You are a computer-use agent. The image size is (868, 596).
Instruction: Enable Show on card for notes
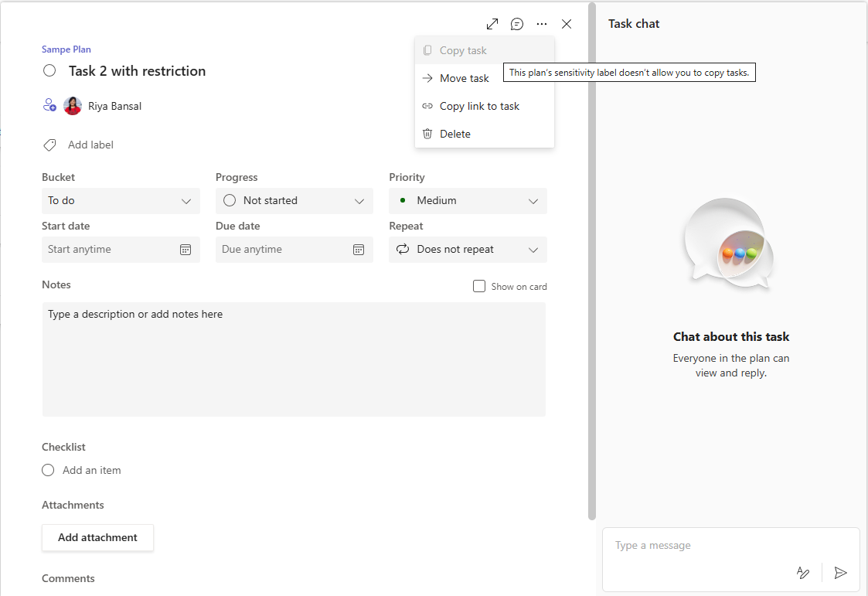point(478,286)
